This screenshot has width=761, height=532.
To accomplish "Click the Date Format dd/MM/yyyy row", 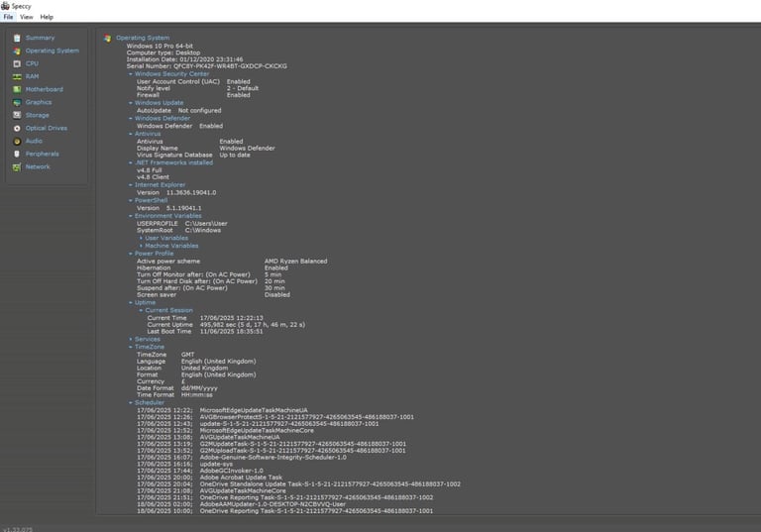I will coord(177,388).
